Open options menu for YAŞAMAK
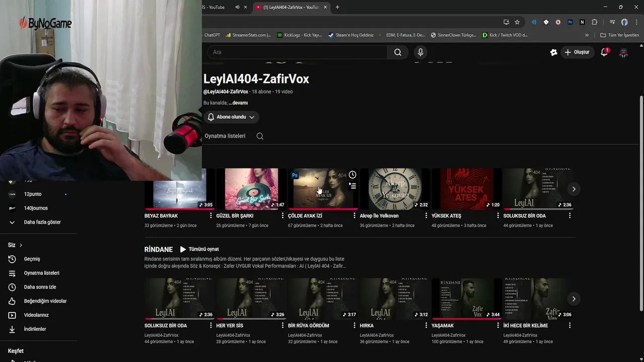This screenshot has height=362, width=644. pyautogui.click(x=498, y=325)
